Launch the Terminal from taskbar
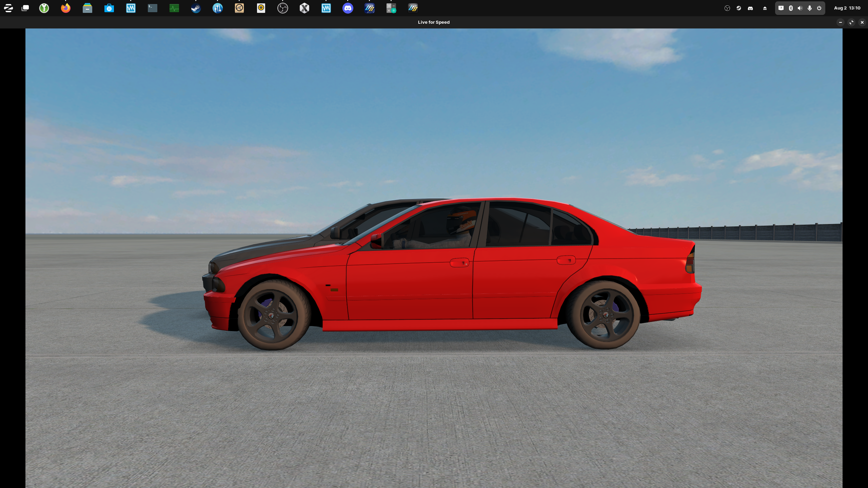 pos(153,8)
